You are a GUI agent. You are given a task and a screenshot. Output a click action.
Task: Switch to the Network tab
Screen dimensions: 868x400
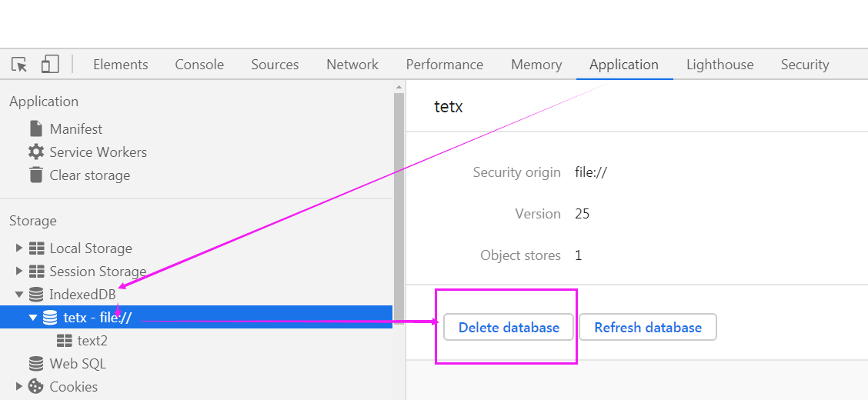(352, 65)
